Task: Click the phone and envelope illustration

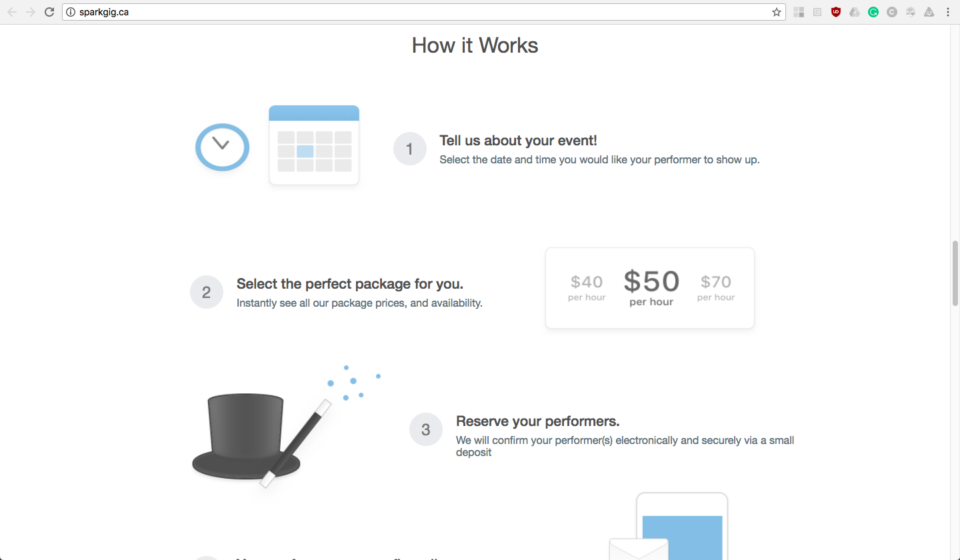Action: 669,527
